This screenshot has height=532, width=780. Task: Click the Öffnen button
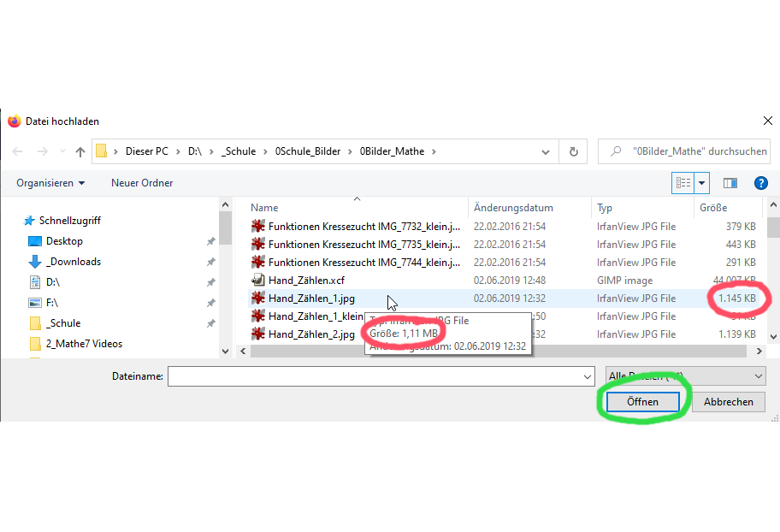[642, 401]
